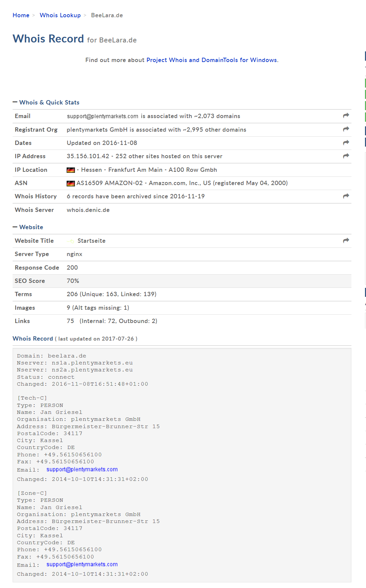Click the favicon next to Startseite
The width and height of the screenshot is (366, 588).
(71, 241)
